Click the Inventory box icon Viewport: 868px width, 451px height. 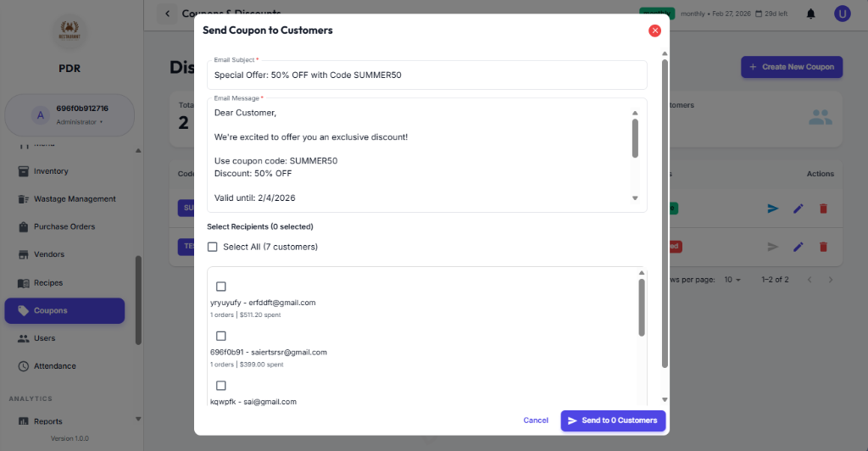coord(23,171)
